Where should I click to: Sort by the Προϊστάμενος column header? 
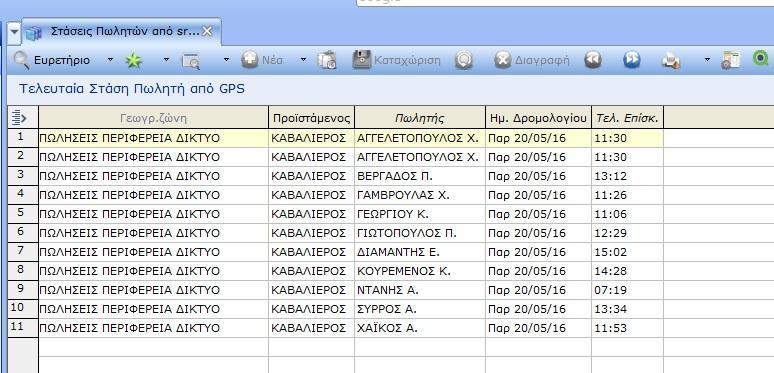coord(311,118)
